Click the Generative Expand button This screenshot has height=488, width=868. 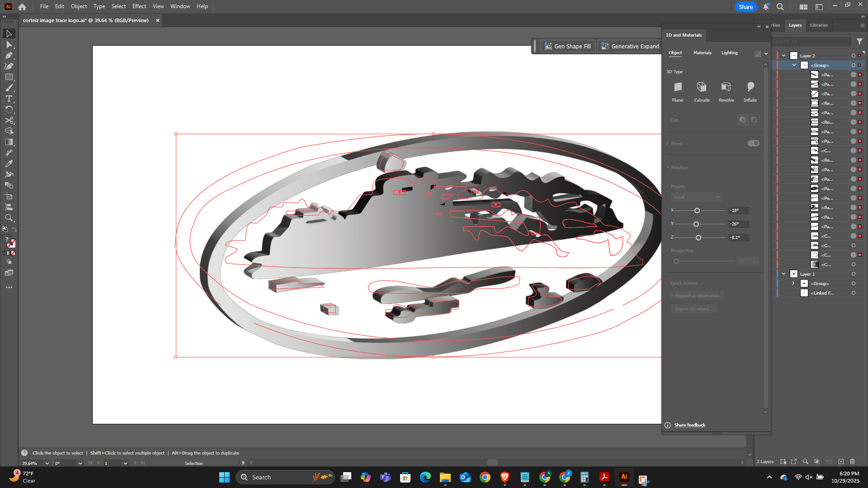pyautogui.click(x=630, y=46)
